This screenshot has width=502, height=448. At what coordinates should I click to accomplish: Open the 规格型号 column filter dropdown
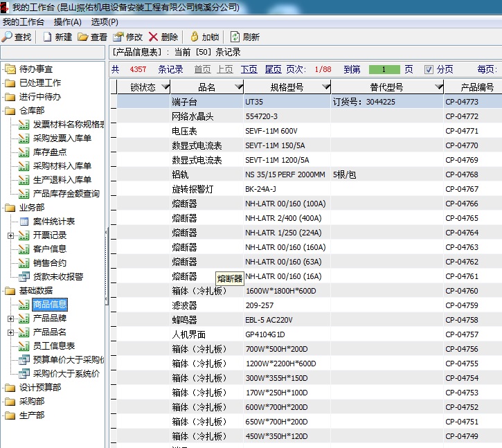pos(325,87)
